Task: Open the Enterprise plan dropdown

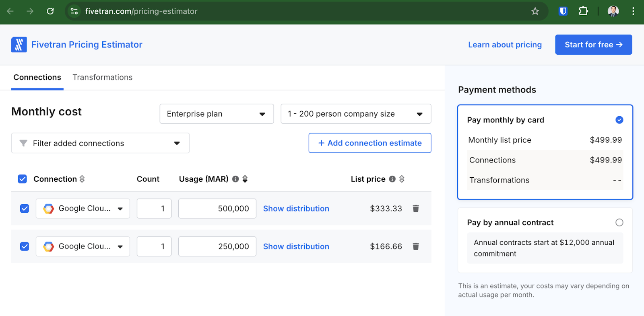Action: coord(217,114)
